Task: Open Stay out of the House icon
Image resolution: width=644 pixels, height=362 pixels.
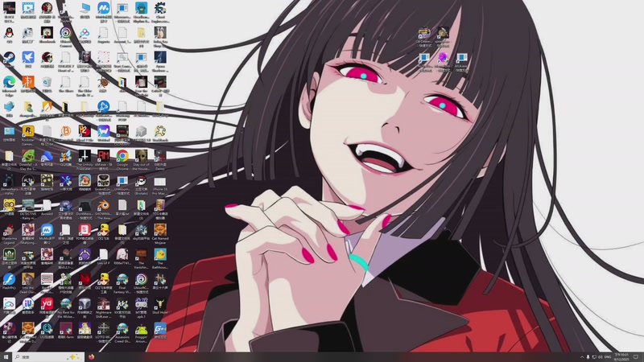Action: click(x=141, y=156)
